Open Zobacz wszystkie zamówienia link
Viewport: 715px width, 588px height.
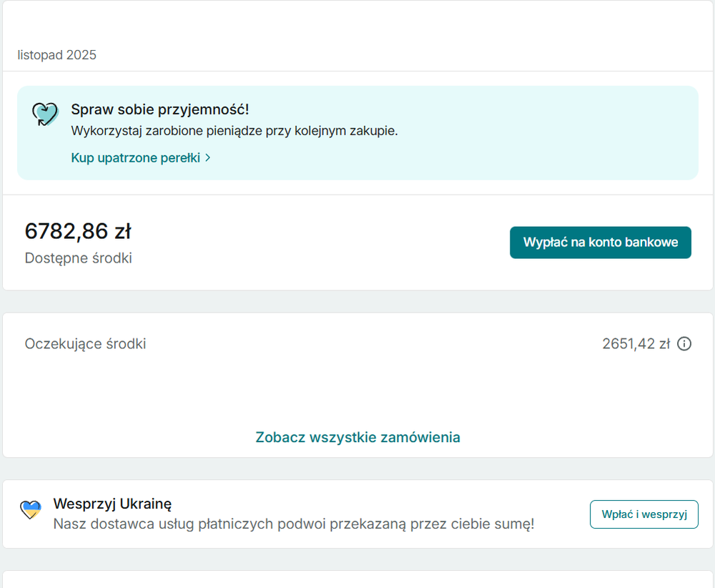tap(357, 437)
